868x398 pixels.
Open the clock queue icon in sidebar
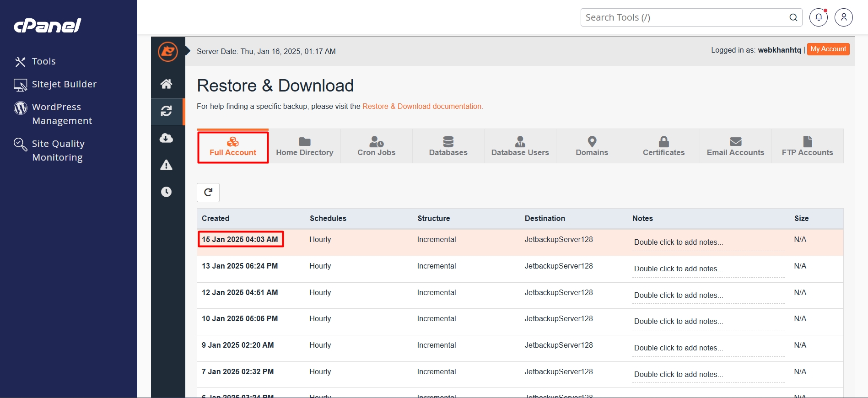click(x=166, y=192)
